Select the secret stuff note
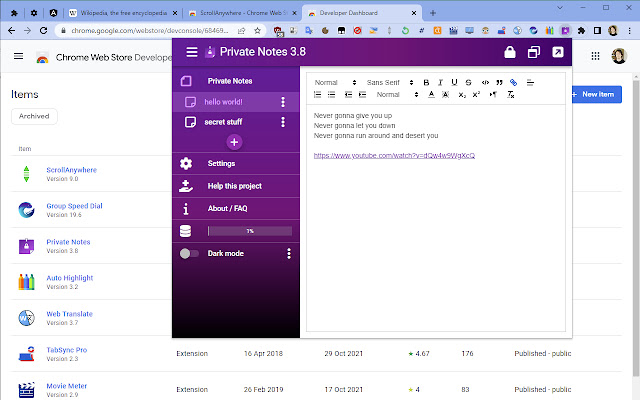 click(x=236, y=122)
